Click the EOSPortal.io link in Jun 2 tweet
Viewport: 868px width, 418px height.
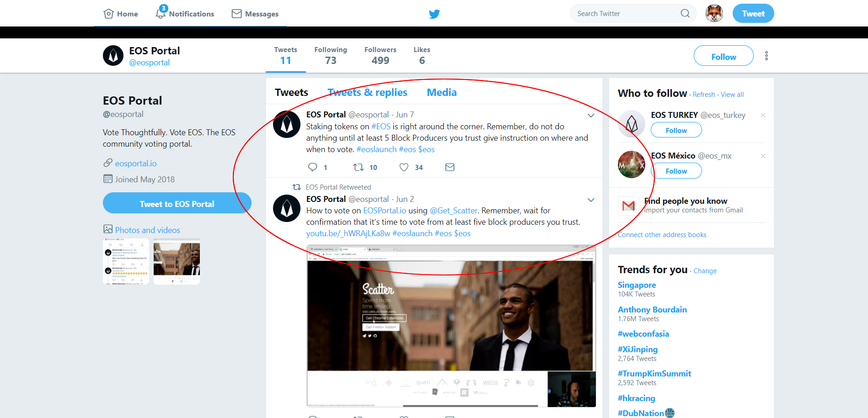pos(385,211)
